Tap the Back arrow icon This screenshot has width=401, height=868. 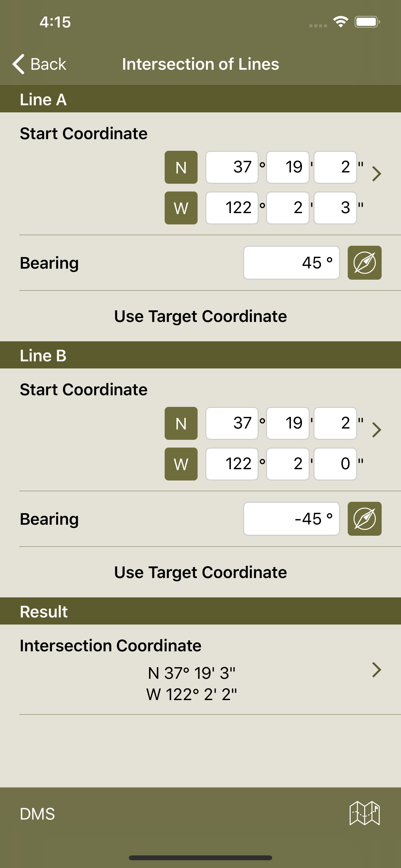[x=18, y=64]
